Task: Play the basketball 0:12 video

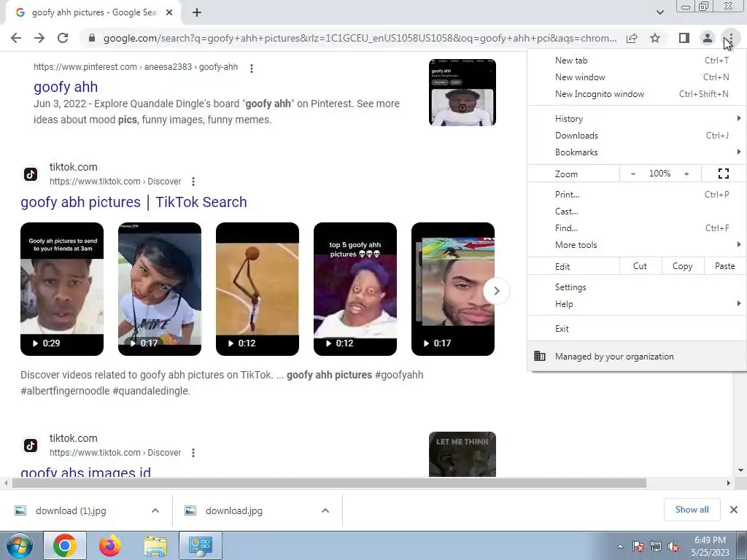Action: [258, 289]
